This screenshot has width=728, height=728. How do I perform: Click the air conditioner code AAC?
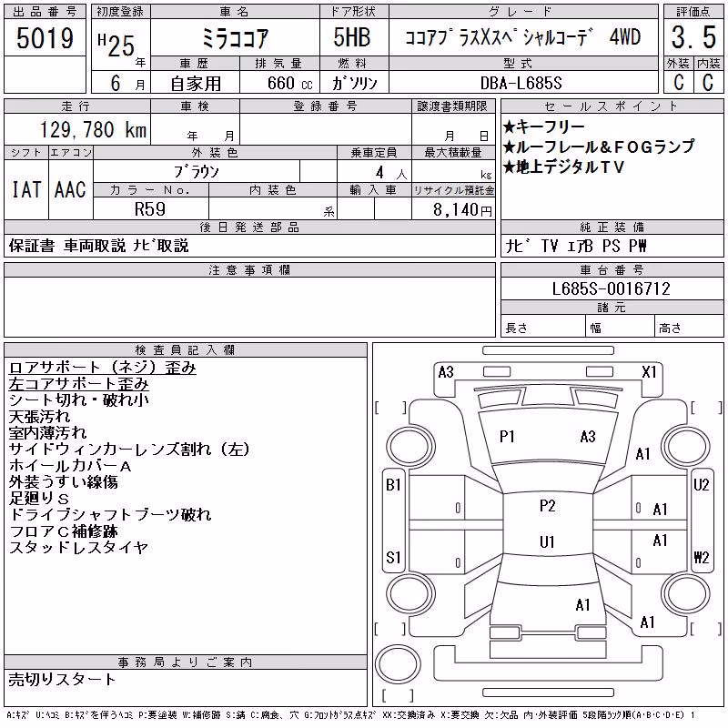[71, 189]
